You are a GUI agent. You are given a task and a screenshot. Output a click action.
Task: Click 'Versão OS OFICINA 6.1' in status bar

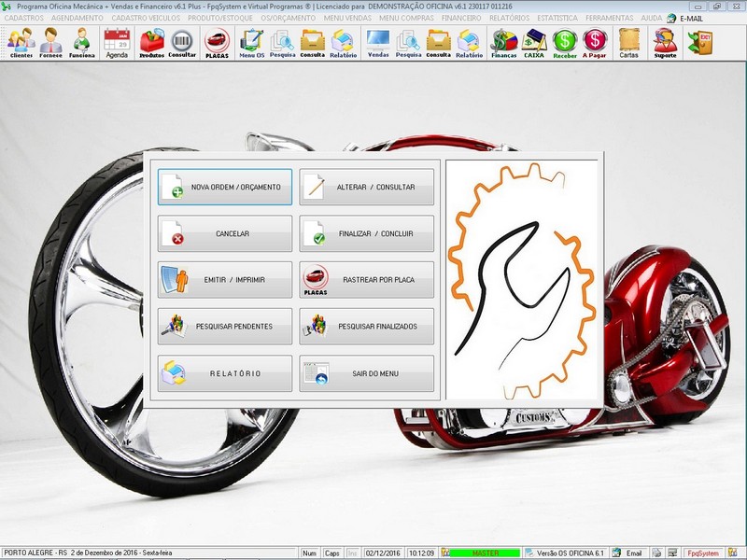click(570, 553)
